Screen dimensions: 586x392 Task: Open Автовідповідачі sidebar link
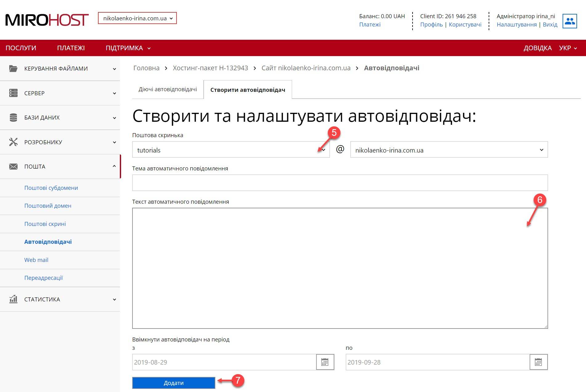click(x=48, y=242)
